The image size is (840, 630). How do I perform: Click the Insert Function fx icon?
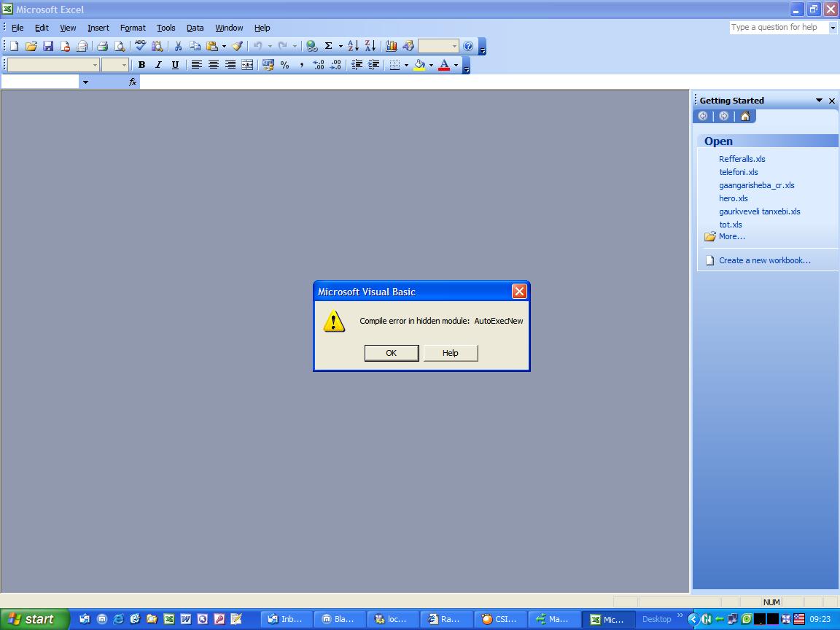click(x=132, y=82)
